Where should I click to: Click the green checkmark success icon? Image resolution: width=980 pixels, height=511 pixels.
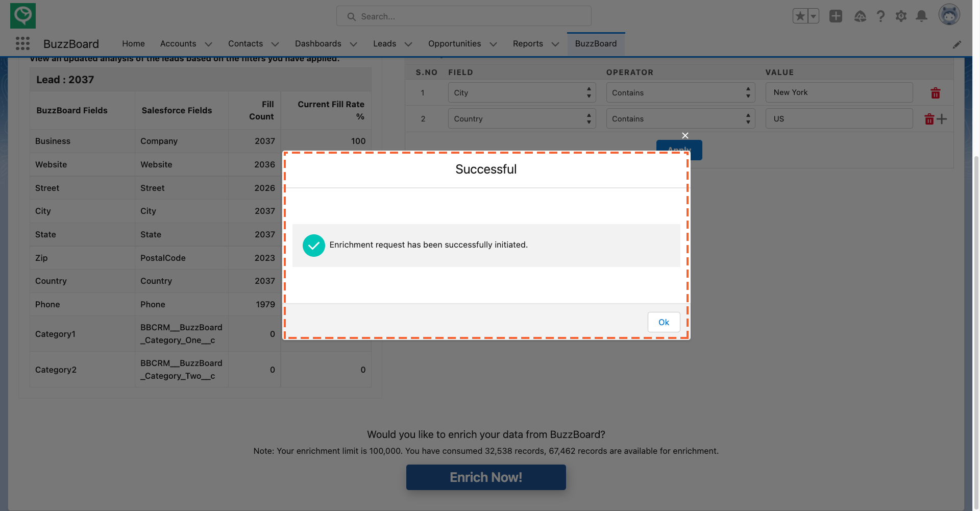click(x=313, y=246)
